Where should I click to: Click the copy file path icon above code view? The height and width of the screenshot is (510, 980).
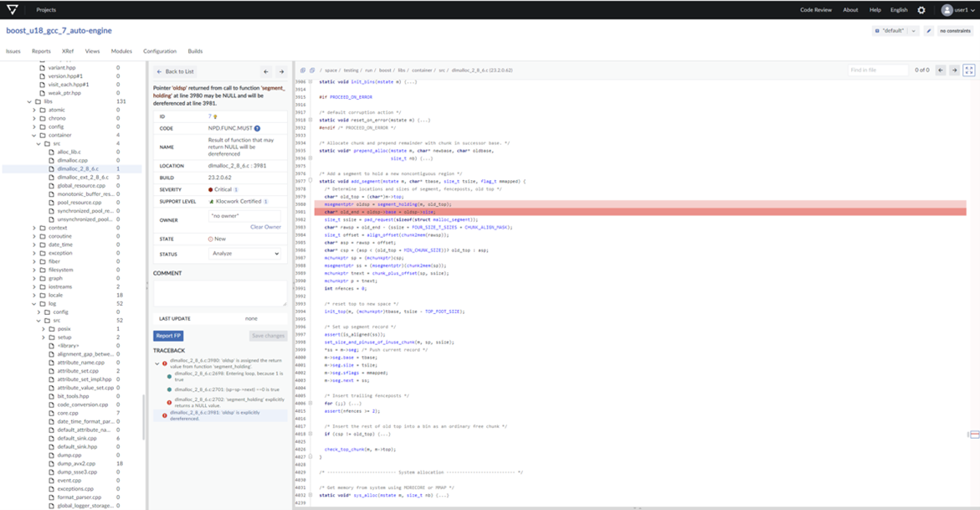pos(303,70)
